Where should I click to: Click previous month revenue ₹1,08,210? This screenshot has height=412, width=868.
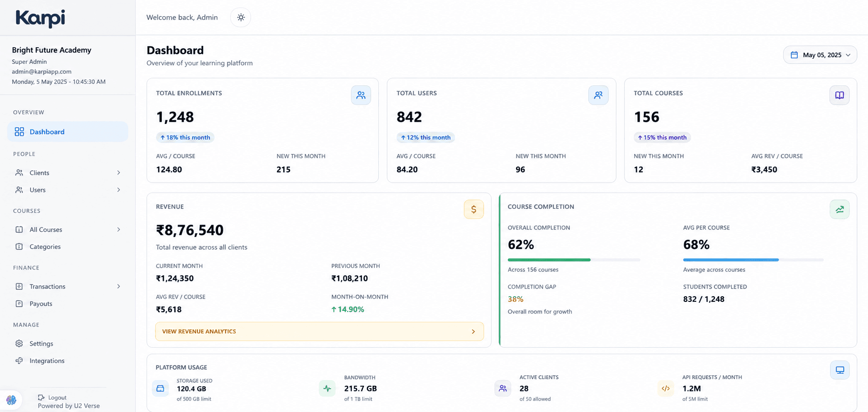click(350, 278)
